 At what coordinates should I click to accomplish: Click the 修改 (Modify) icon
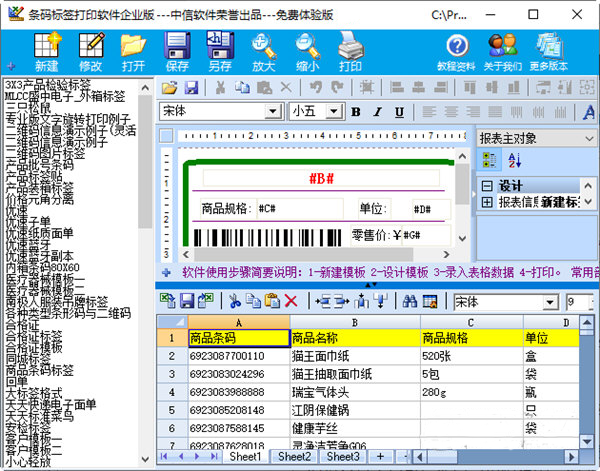pos(91,52)
